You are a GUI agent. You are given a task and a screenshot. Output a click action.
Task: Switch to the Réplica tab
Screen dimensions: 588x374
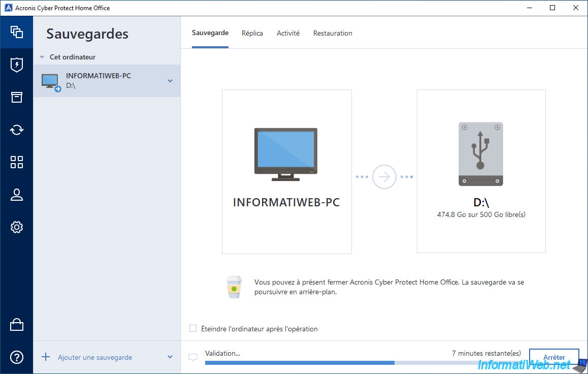(252, 34)
